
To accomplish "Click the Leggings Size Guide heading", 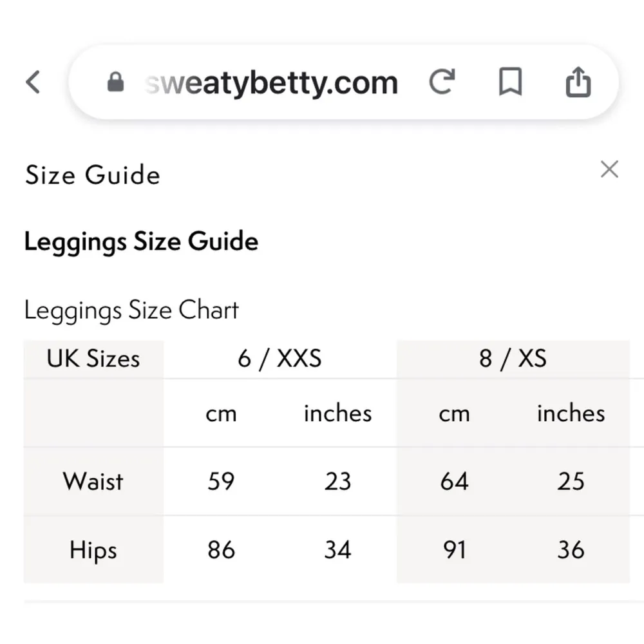I will [141, 241].
